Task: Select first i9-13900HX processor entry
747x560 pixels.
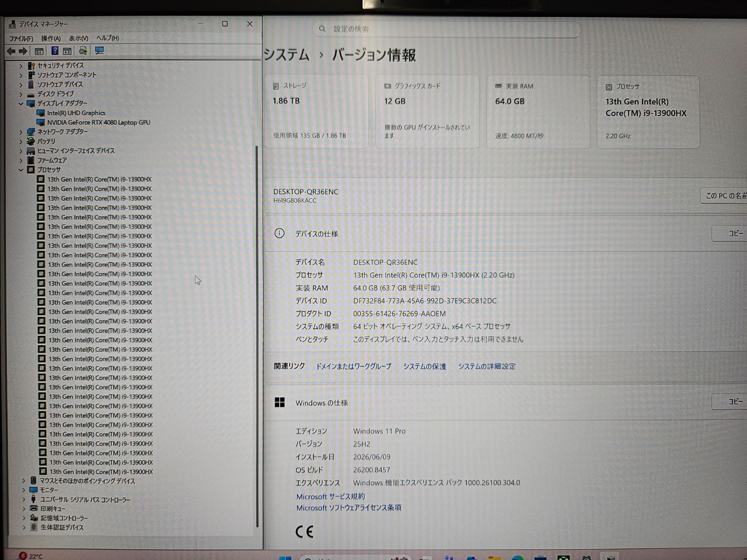Action: click(99, 179)
